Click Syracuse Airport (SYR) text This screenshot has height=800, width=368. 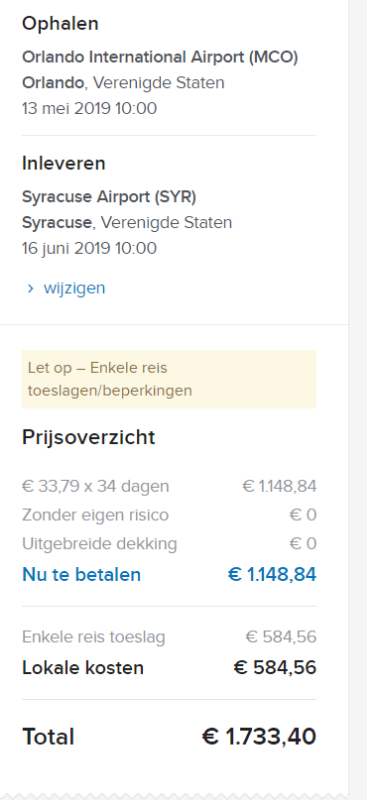[x=109, y=197]
